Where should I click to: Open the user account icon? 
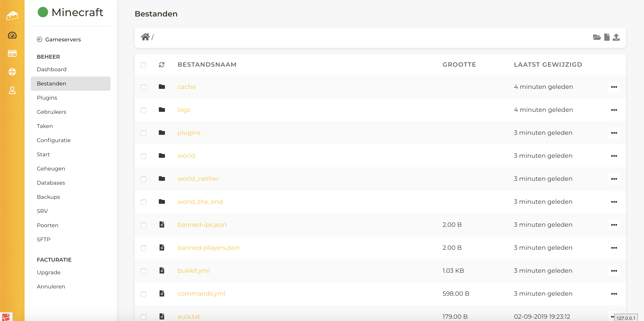(12, 90)
